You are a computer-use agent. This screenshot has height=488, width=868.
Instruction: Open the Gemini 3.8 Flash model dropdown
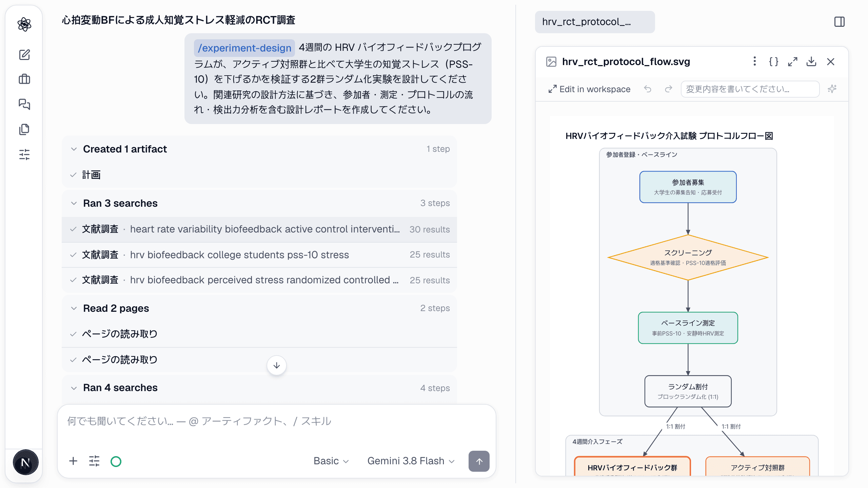pos(411,461)
